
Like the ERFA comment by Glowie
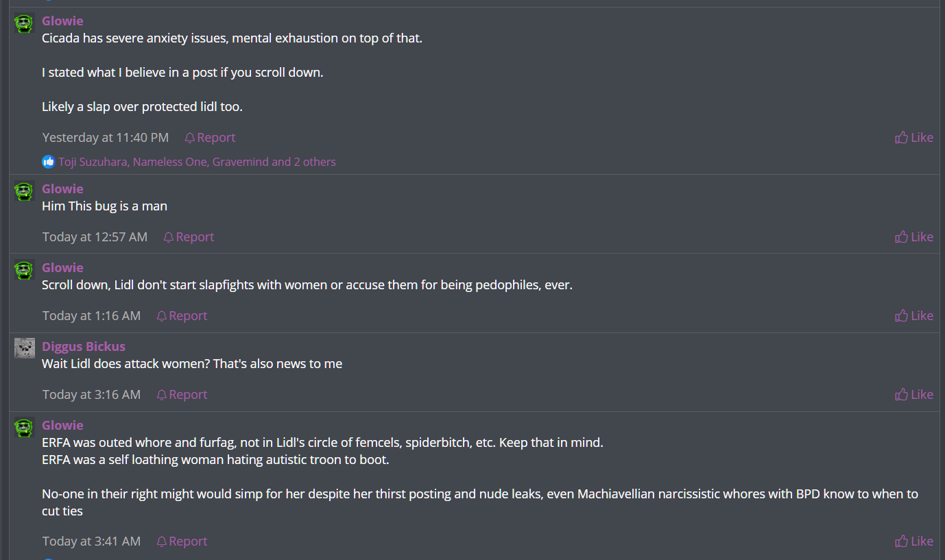pyautogui.click(x=914, y=541)
